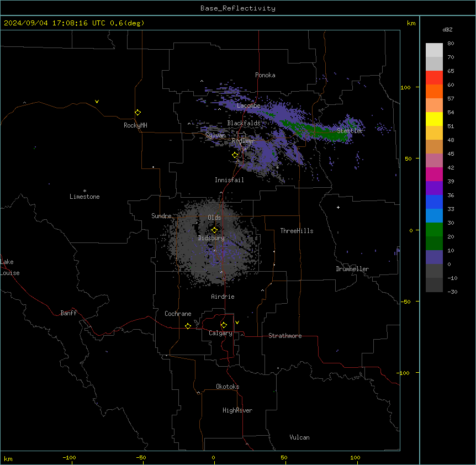
Task: Click the 45 value in dBZ legend
Action: 451,154
